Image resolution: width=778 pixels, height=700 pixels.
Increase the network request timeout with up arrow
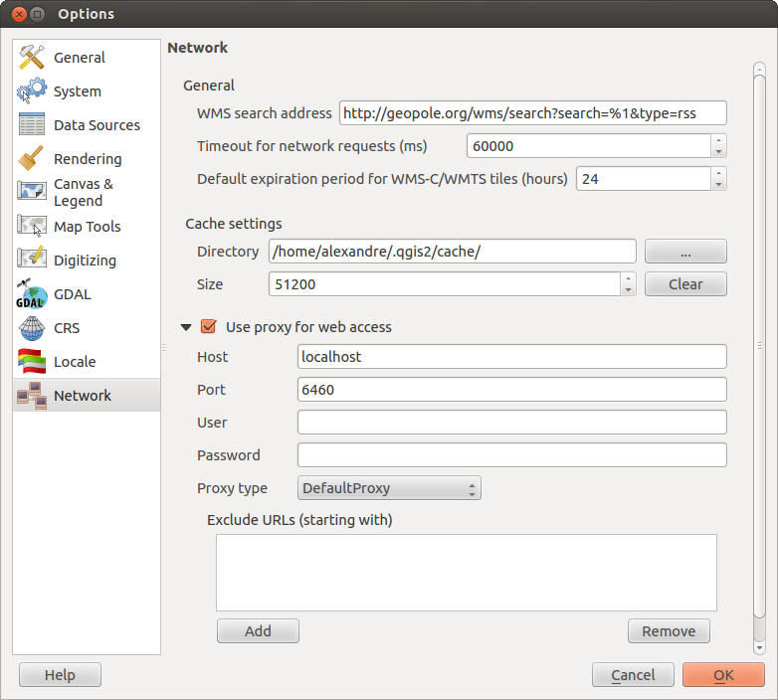[x=718, y=140]
